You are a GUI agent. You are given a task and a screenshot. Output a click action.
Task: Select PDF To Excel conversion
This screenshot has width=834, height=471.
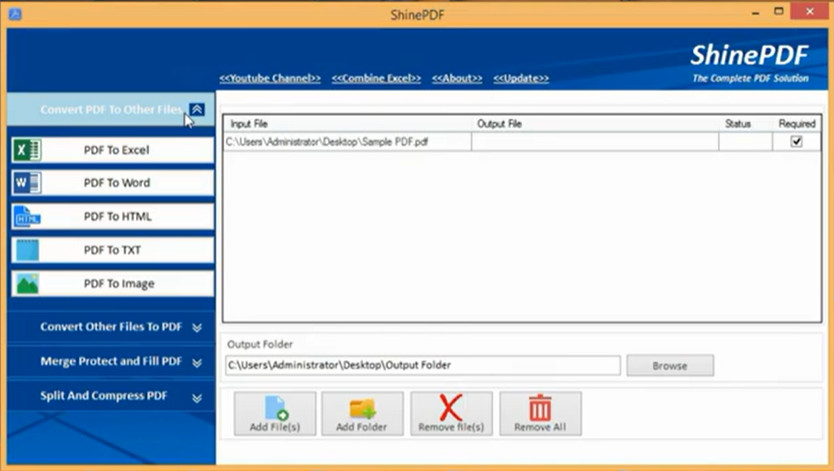(112, 150)
